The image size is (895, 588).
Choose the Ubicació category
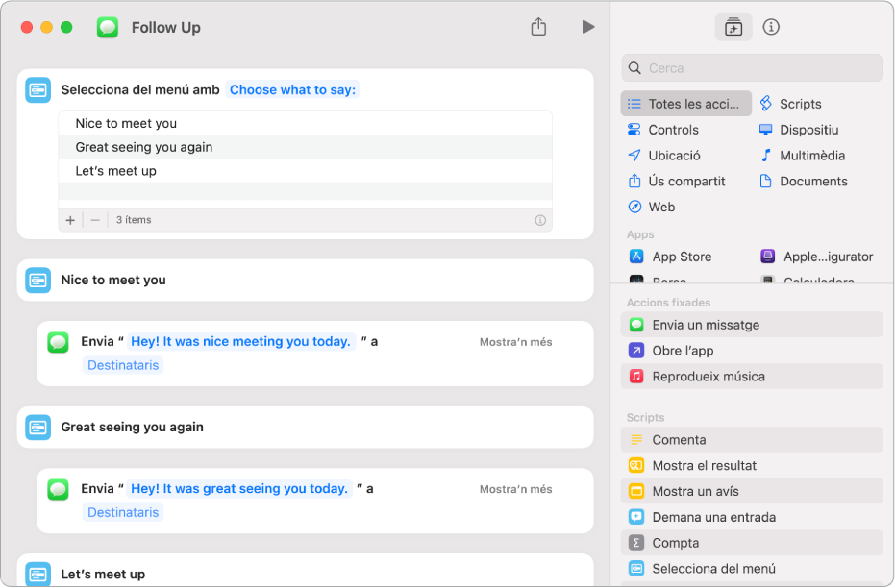coord(673,156)
